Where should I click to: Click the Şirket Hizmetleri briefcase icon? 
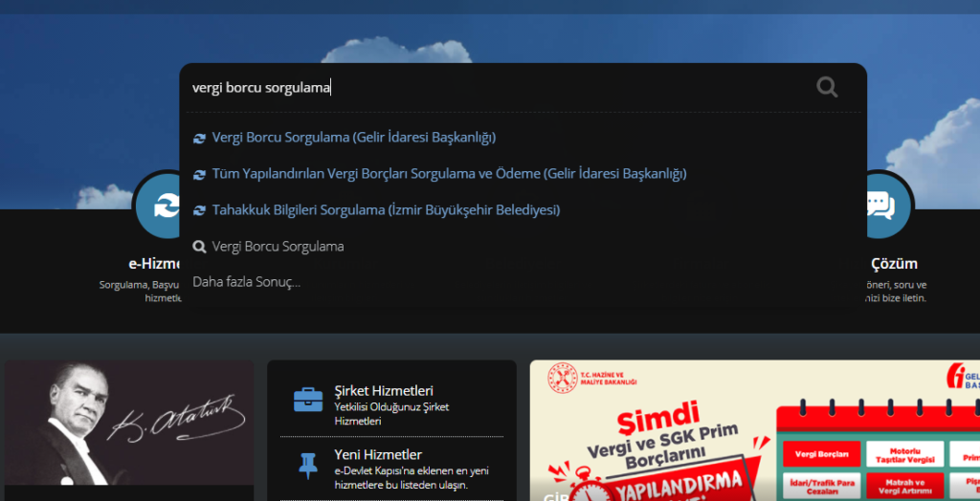pos(308,399)
